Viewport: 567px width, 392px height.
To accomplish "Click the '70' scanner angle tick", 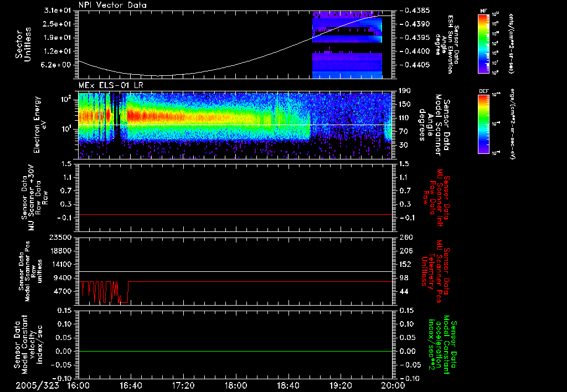I will pyautogui.click(x=403, y=132).
